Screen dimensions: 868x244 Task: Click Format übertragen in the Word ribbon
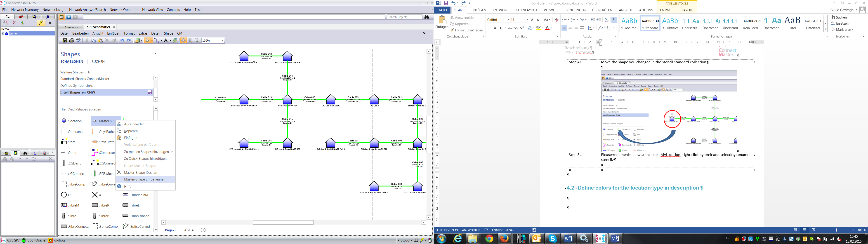(467, 30)
